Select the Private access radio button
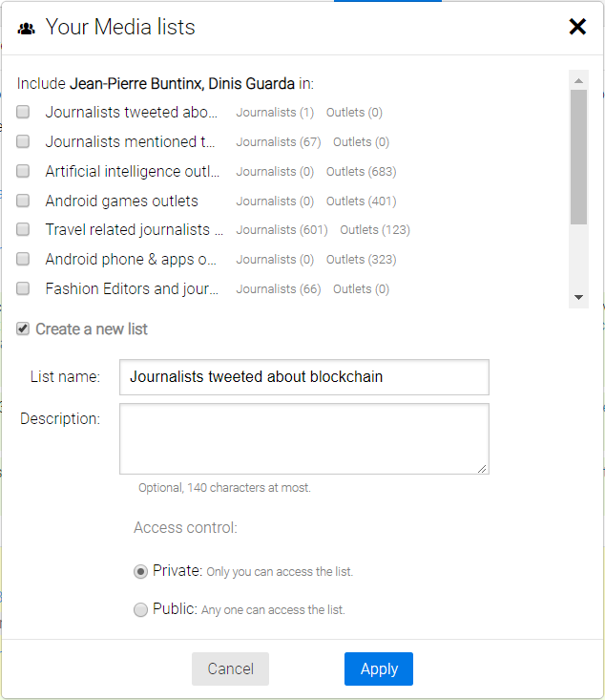 141,571
